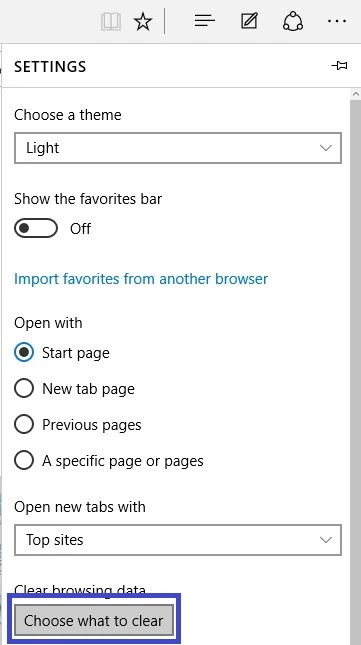
Task: Click Import favorites from another browser link
Action: pos(141,279)
